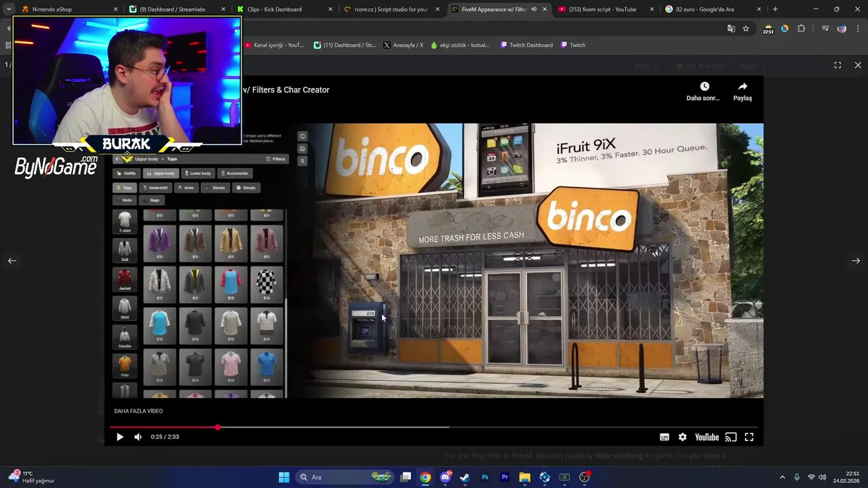Open Chrome profile avatar
The width and height of the screenshot is (868, 488).
[842, 28]
